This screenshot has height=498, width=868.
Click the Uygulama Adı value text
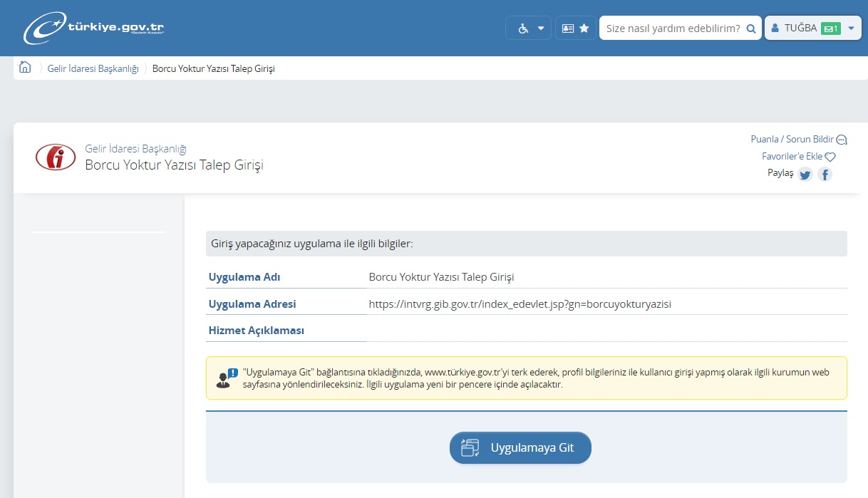[x=441, y=277]
